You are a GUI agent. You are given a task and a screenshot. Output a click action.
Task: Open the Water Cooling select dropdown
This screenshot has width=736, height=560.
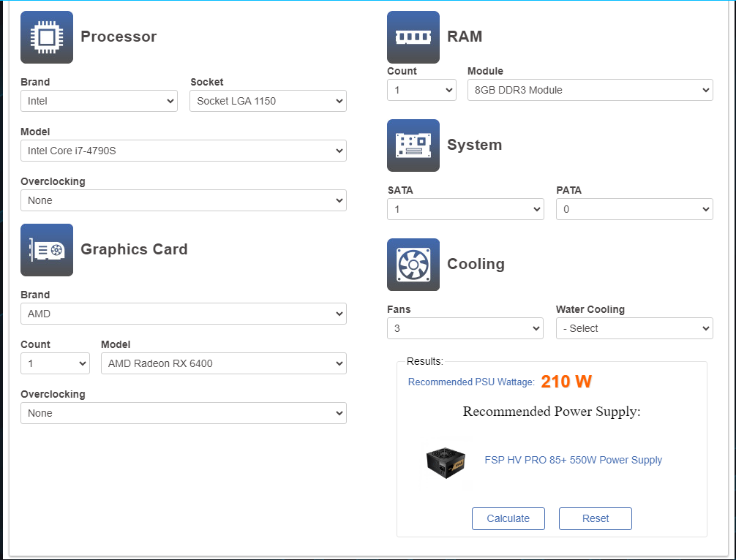coord(634,328)
